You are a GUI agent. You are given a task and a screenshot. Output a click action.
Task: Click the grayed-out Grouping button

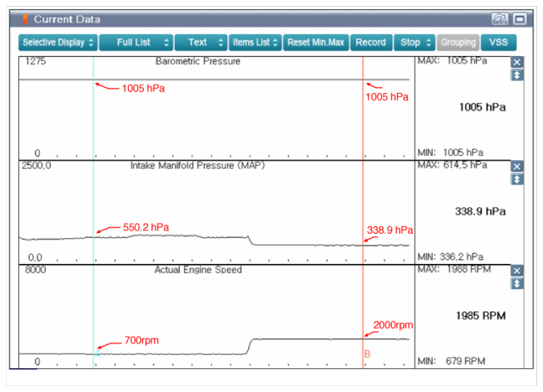point(458,42)
